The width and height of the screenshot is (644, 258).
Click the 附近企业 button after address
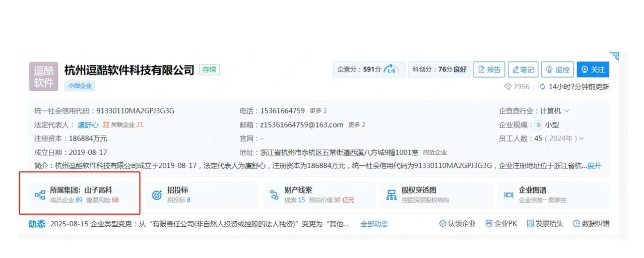(435, 152)
